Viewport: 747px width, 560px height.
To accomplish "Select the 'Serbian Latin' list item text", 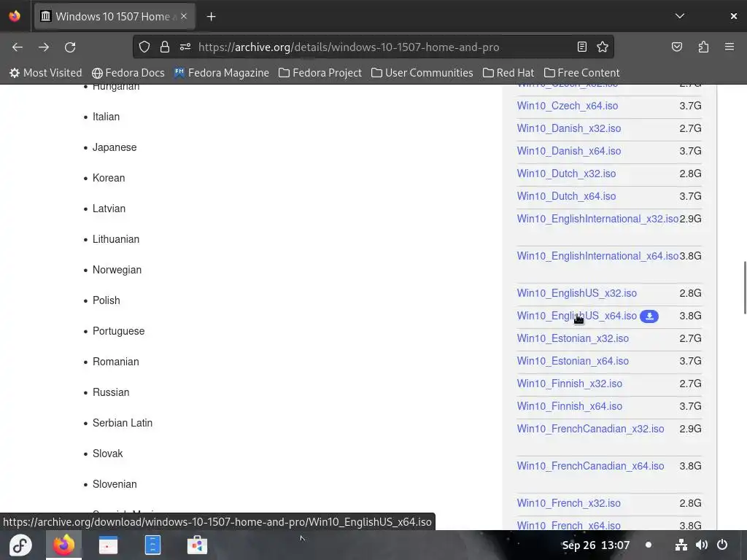I will [x=123, y=423].
